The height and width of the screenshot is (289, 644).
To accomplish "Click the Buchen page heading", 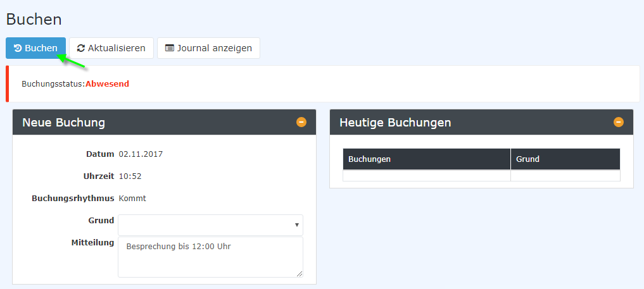I will pos(34,19).
